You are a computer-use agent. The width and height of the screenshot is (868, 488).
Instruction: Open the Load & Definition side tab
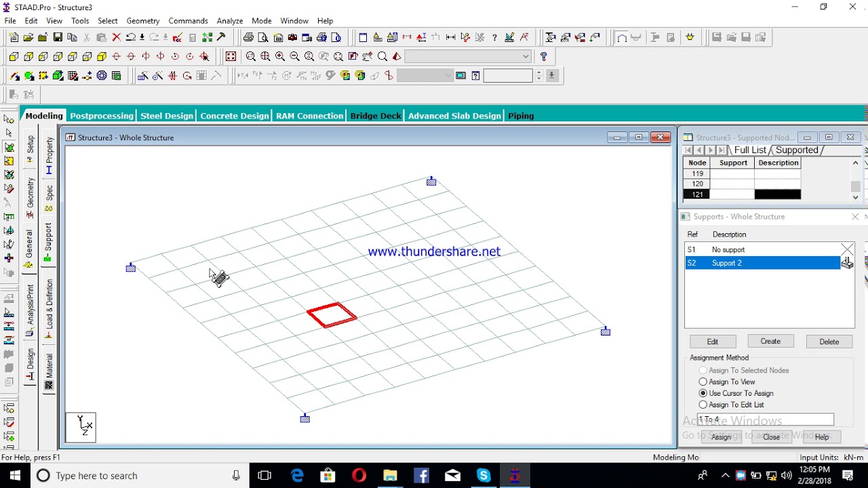tap(49, 308)
